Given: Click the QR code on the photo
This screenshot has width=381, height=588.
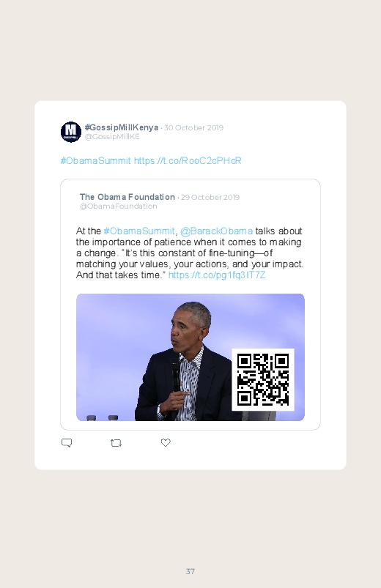Looking at the screenshot, I should tap(263, 379).
